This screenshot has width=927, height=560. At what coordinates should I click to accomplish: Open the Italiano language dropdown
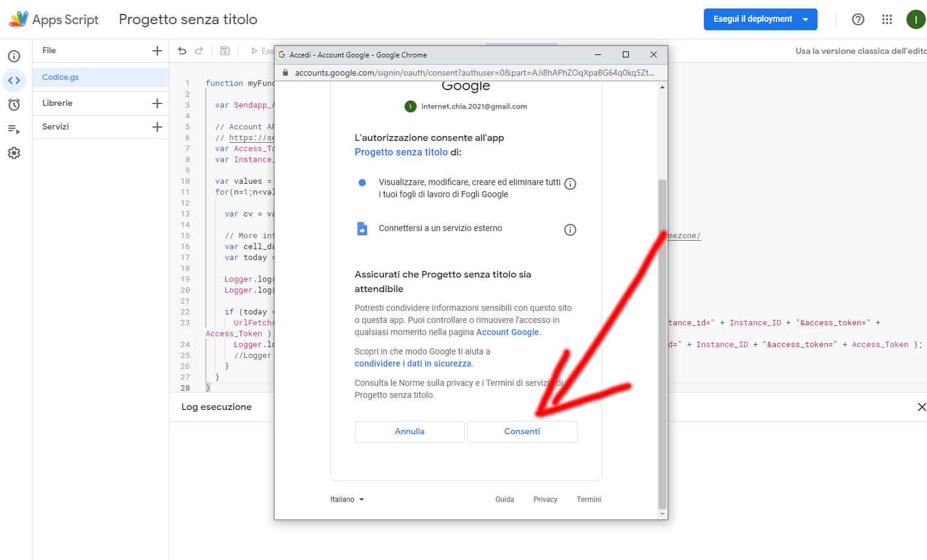tap(347, 500)
